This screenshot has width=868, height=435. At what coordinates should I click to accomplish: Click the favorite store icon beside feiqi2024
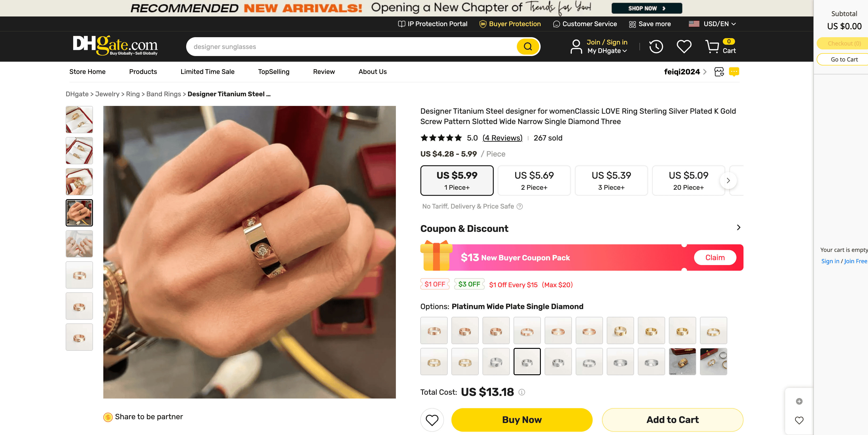click(x=719, y=72)
